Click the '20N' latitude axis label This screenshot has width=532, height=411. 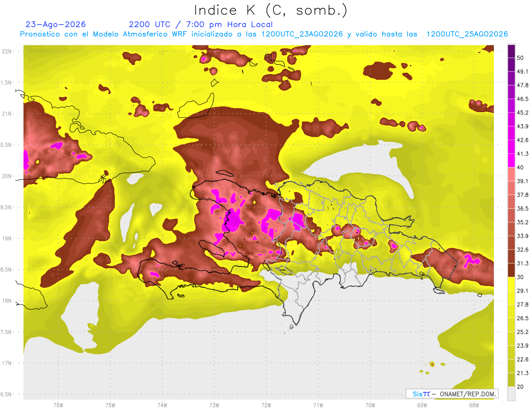pyautogui.click(x=7, y=176)
